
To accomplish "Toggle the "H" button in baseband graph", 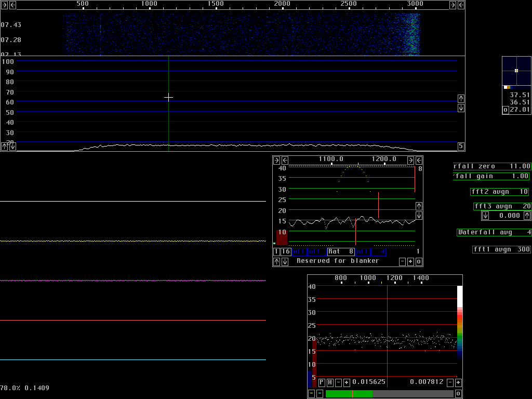I will click(x=330, y=383).
